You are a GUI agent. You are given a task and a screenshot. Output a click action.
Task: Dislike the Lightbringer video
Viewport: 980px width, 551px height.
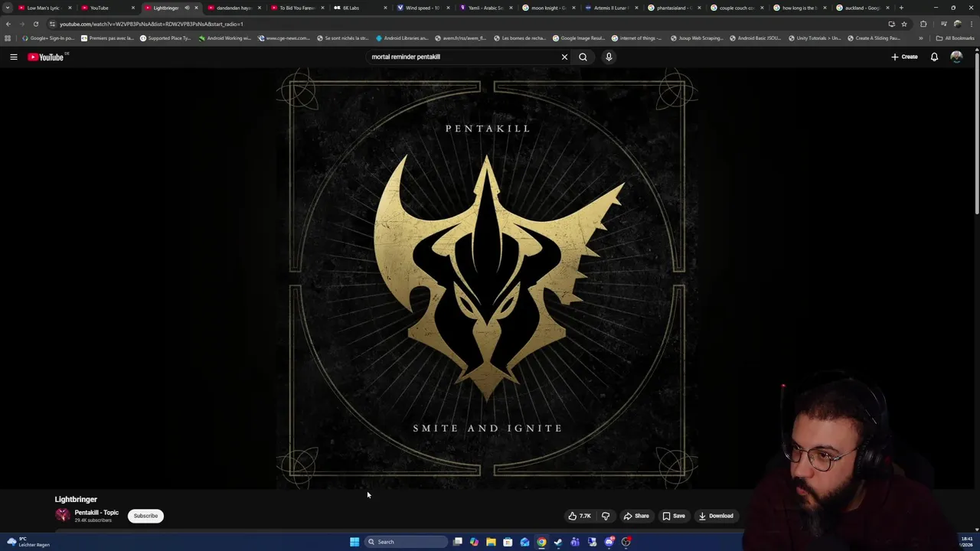606,516
